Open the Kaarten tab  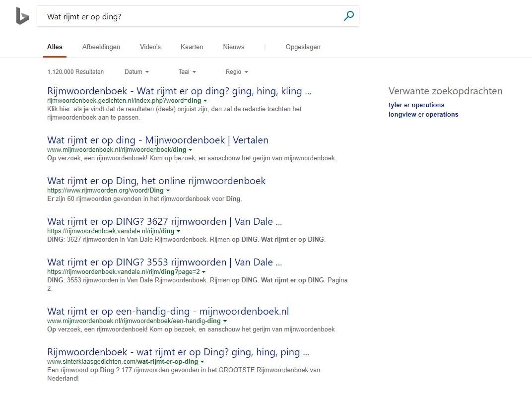[192, 47]
